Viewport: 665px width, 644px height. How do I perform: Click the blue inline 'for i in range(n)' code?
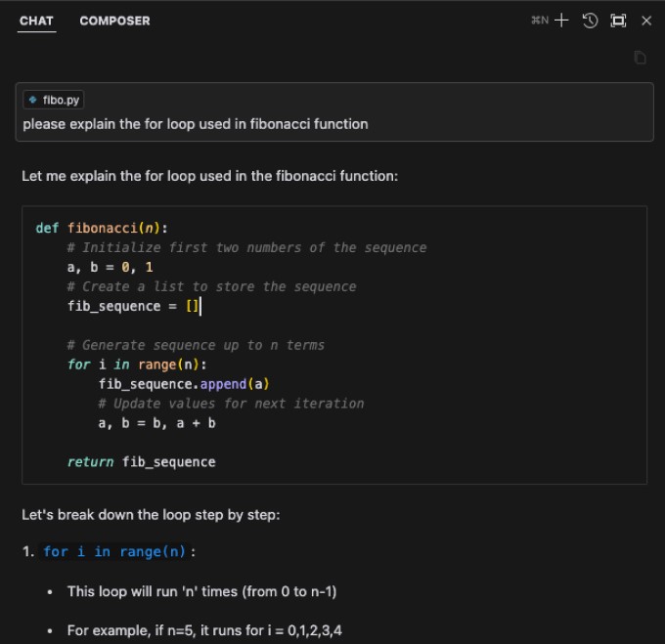point(114,551)
